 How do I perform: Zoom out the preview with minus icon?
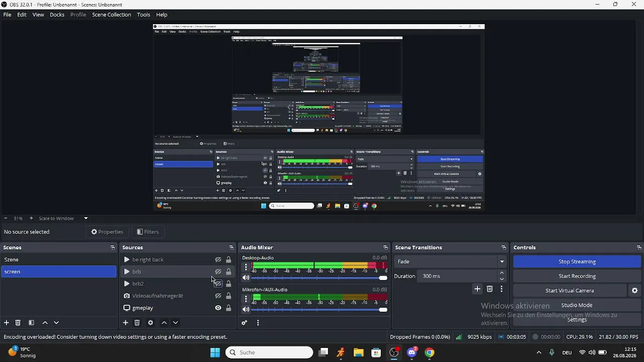(6, 218)
